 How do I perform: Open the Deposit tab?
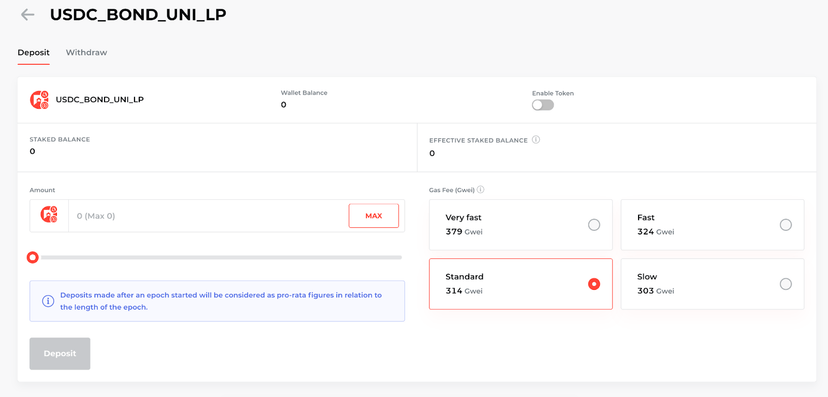33,52
